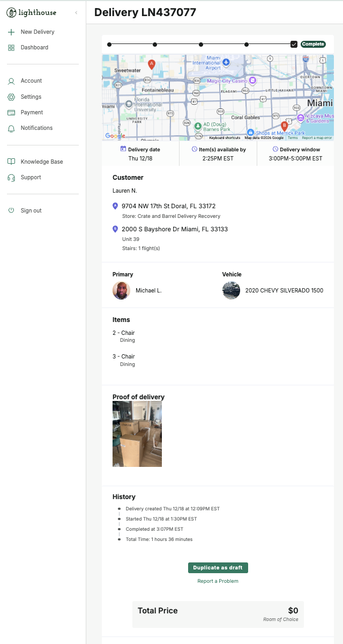343x644 pixels.
Task: Open Support from sidebar
Action: (x=31, y=178)
